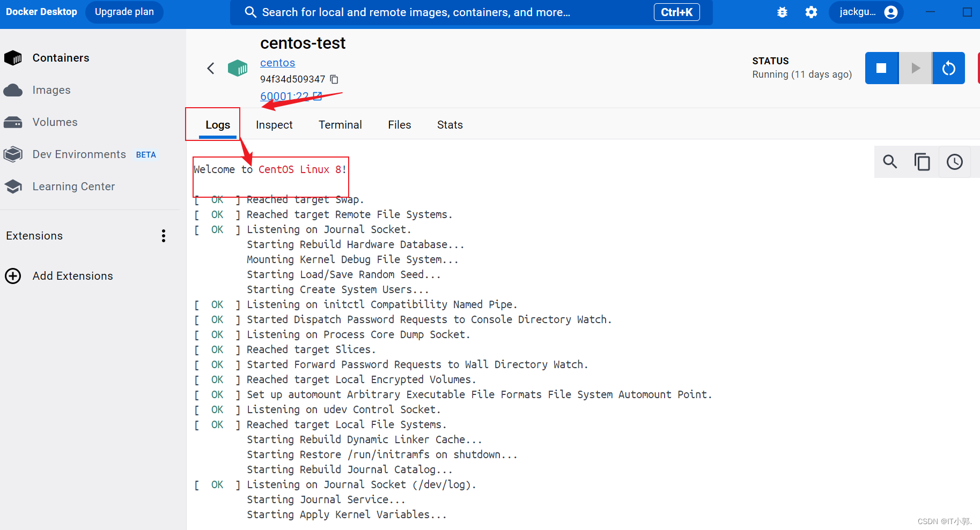Click log line 'Reached target Remote File Systems.'

pos(349,214)
